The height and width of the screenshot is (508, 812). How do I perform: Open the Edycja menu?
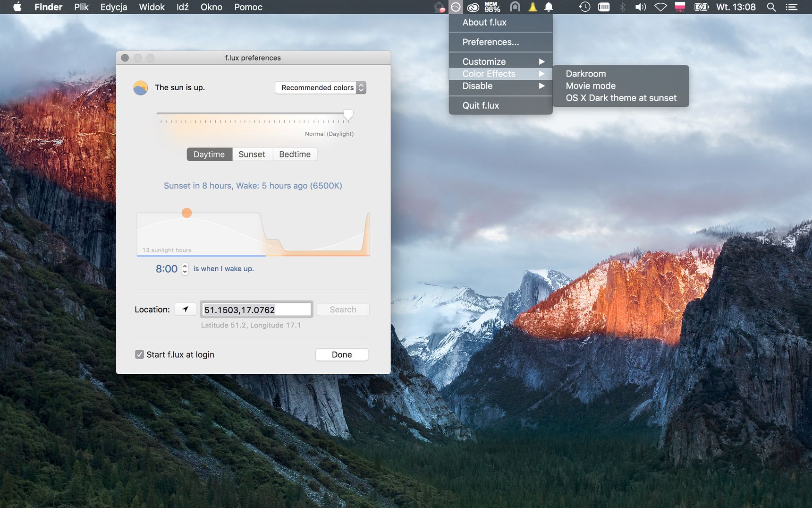click(114, 7)
